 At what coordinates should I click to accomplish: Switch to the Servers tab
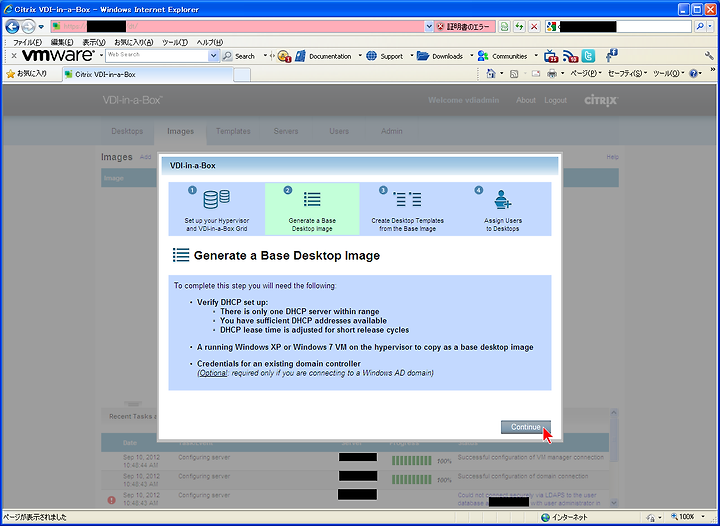pos(286,131)
